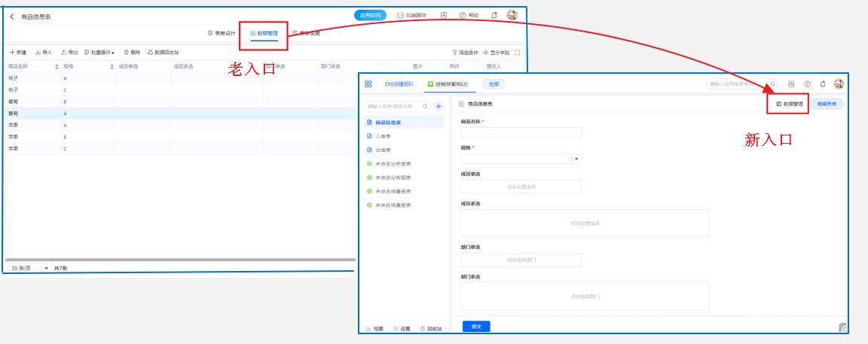Click the 应用访问 button
The image size is (868, 344).
pyautogui.click(x=370, y=15)
